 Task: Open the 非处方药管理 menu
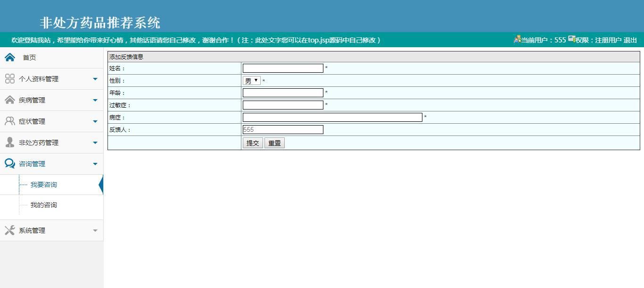pos(39,143)
